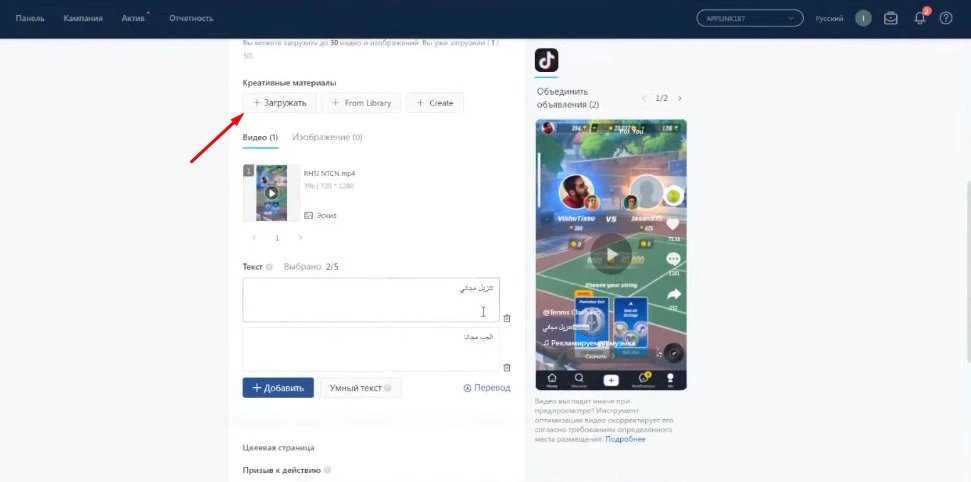
Task: Show next ad preview with right chevron
Action: coord(679,99)
